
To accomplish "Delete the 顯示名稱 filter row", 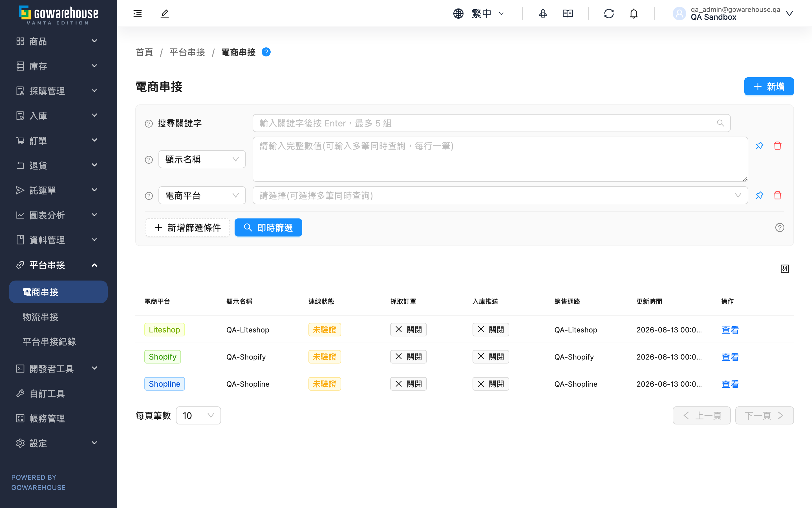I will coord(777,146).
